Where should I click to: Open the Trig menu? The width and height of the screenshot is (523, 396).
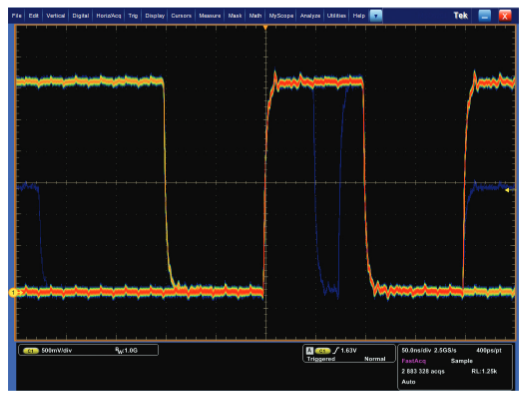pyautogui.click(x=133, y=16)
